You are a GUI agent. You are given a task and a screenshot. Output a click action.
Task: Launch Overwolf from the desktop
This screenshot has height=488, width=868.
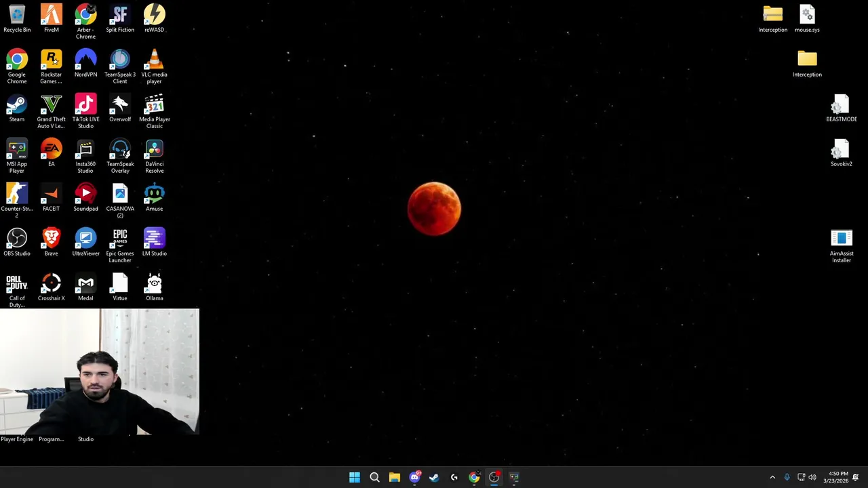120,108
